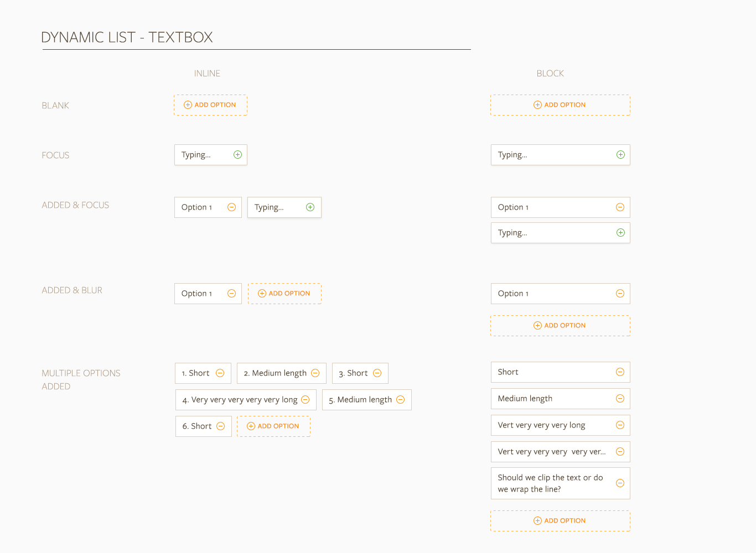Viewport: 756px width, 553px height.
Task: Remove '4. Very very very very very long' option
Action: click(305, 400)
